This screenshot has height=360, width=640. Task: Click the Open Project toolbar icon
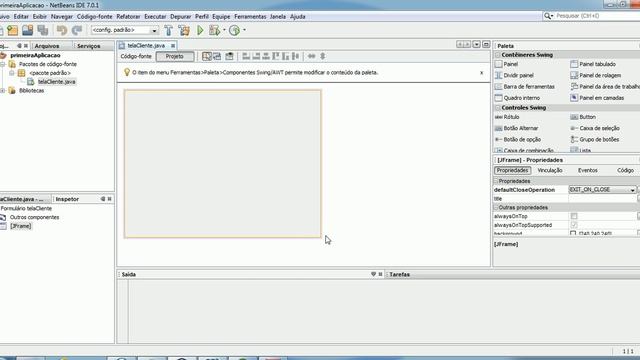click(x=27, y=30)
